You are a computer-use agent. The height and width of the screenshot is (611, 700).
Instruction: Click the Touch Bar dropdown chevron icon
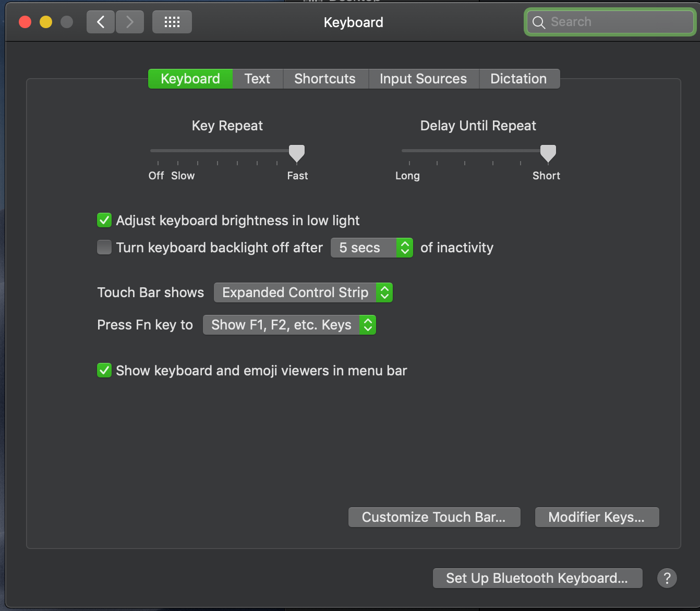(x=384, y=292)
